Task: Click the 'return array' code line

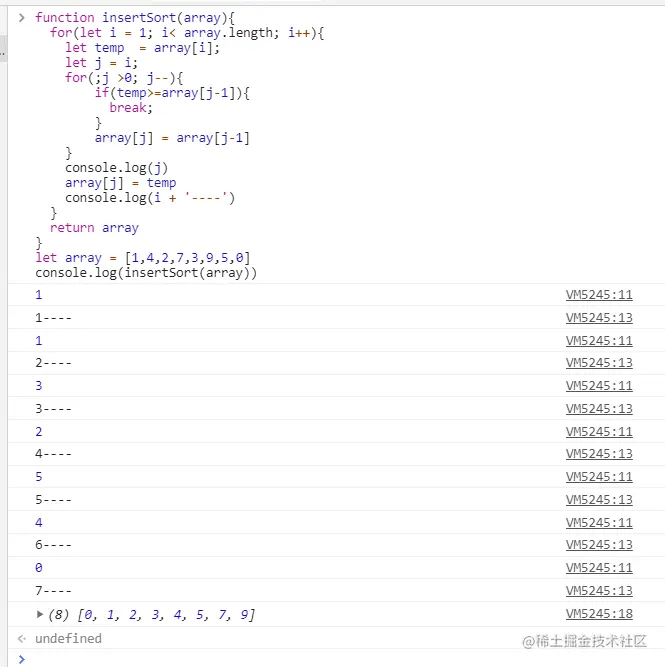Action: 94,228
